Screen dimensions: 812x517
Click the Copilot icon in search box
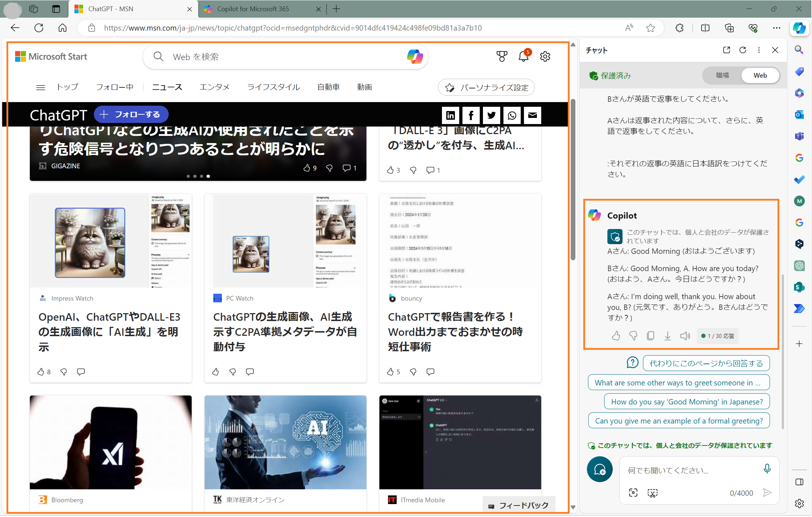415,56
